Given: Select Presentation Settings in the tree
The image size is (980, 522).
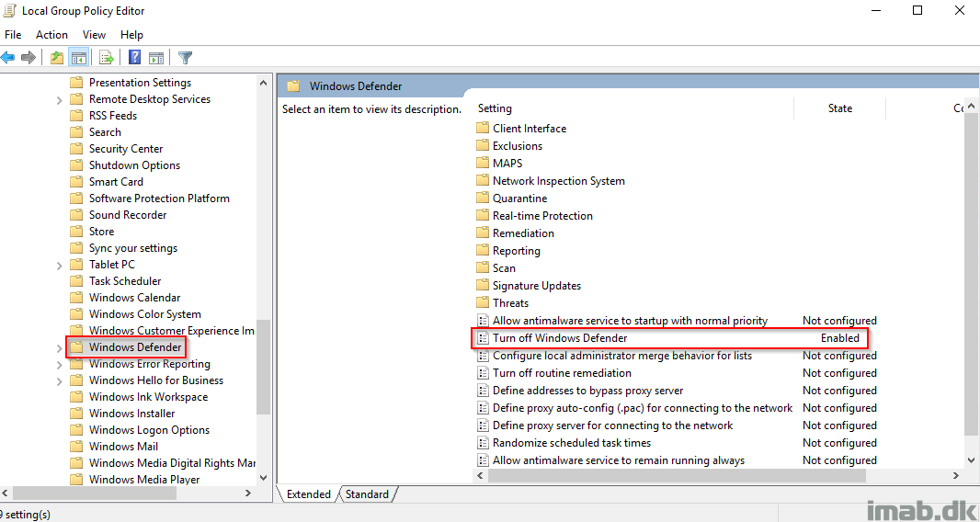Looking at the screenshot, I should click(140, 83).
